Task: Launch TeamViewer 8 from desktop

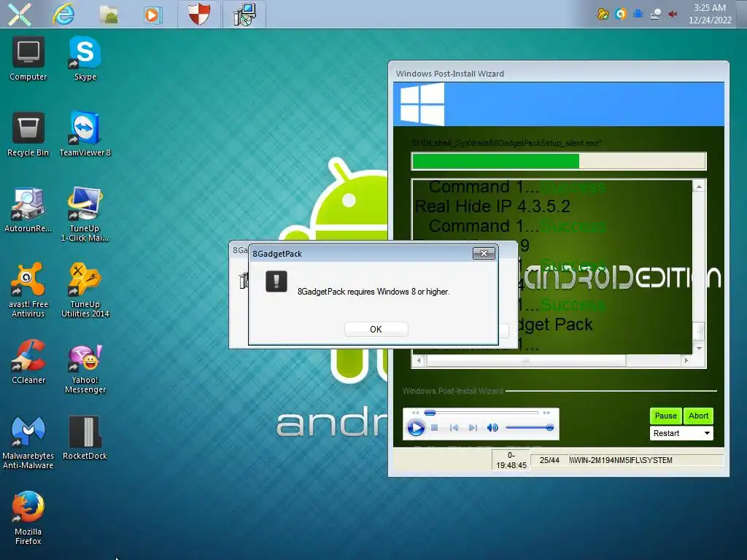Action: click(x=85, y=134)
